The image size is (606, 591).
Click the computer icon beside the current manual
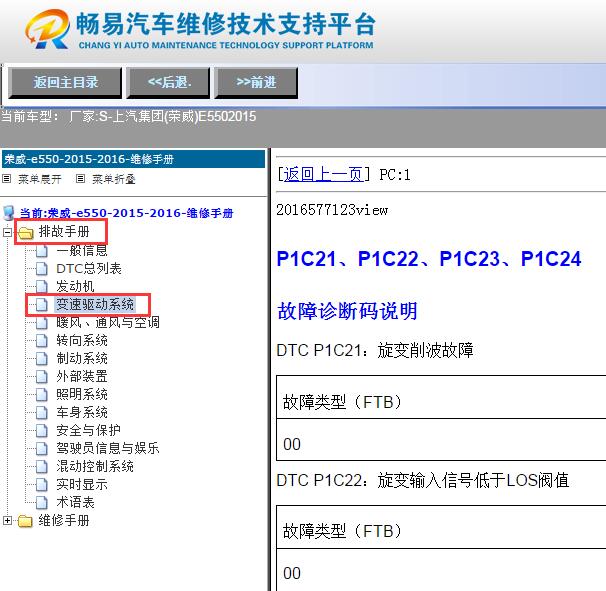(9, 213)
